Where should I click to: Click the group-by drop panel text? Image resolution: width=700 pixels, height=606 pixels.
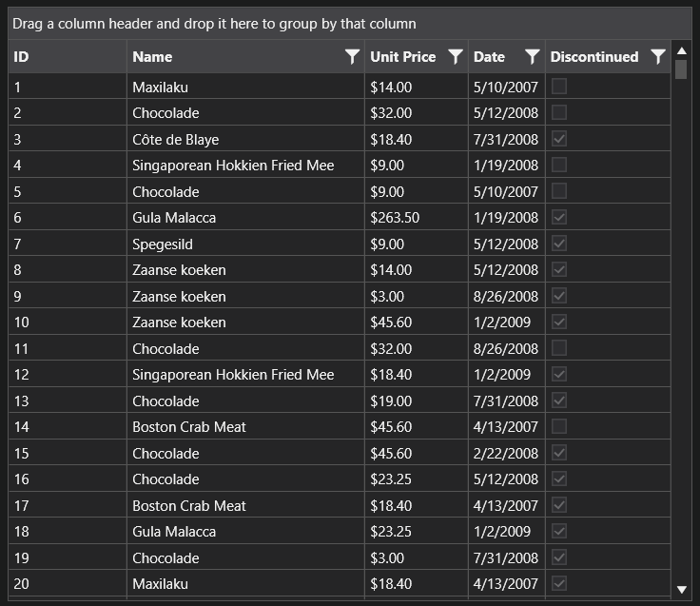click(214, 24)
